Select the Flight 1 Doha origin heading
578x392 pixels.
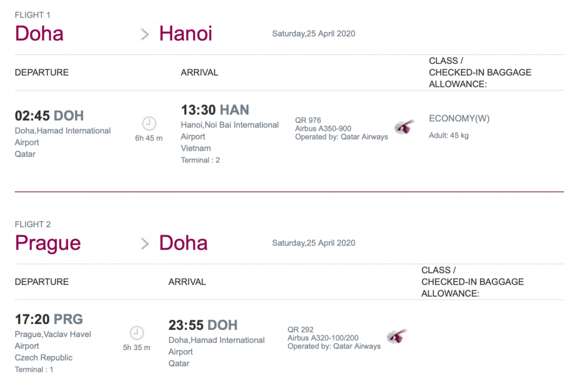click(39, 34)
